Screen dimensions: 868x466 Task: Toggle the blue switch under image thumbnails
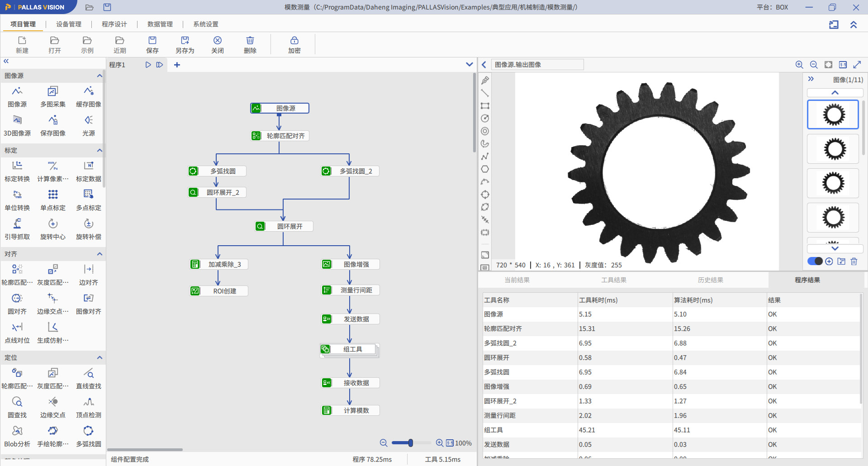click(x=815, y=261)
